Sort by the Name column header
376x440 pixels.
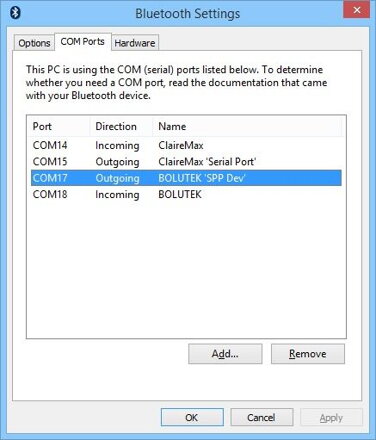point(247,126)
